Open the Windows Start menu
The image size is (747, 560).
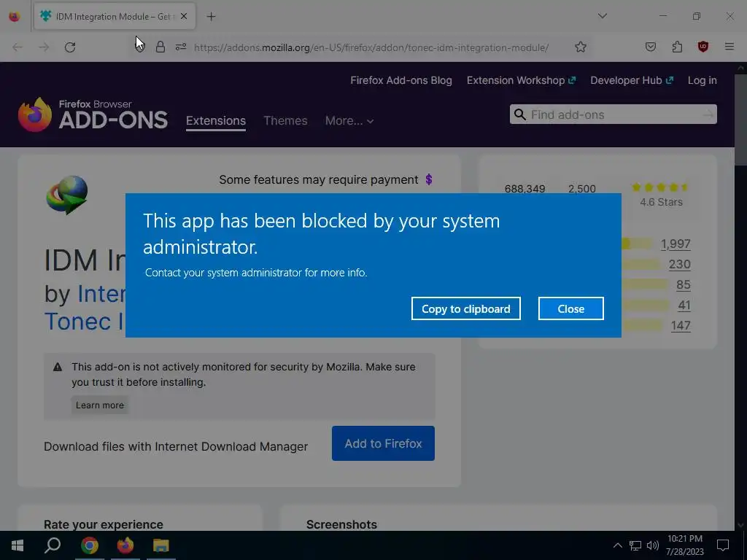18,545
